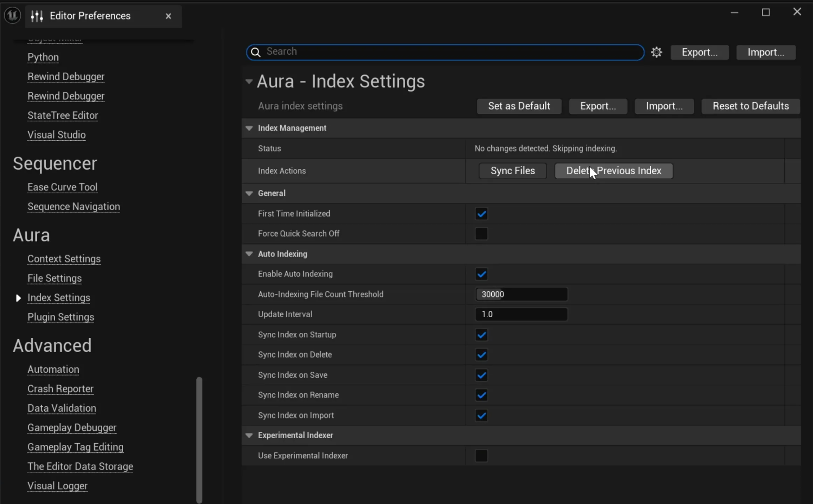The height and width of the screenshot is (504, 813).
Task: Click the Unreal Engine logo icon
Action: pos(13,16)
